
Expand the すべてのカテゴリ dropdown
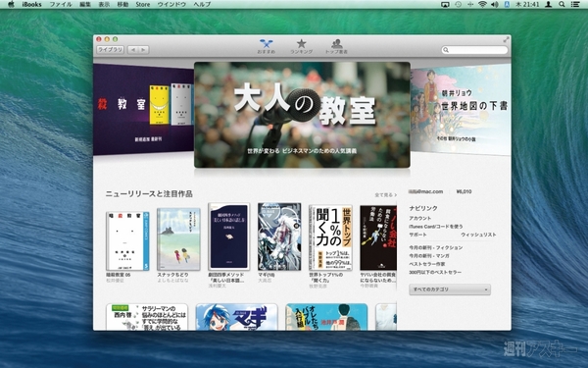(450, 289)
